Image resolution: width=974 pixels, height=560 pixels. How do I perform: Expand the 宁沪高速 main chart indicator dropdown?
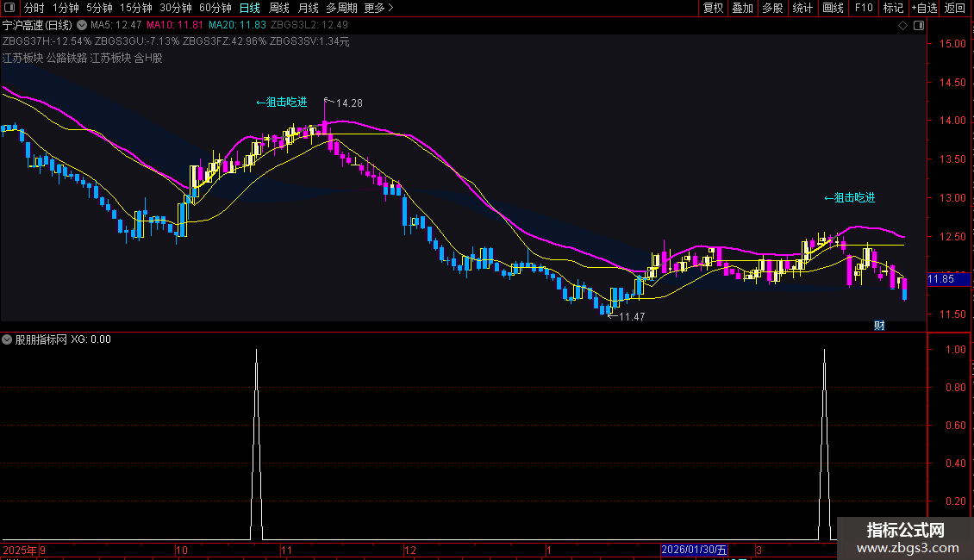pos(82,26)
